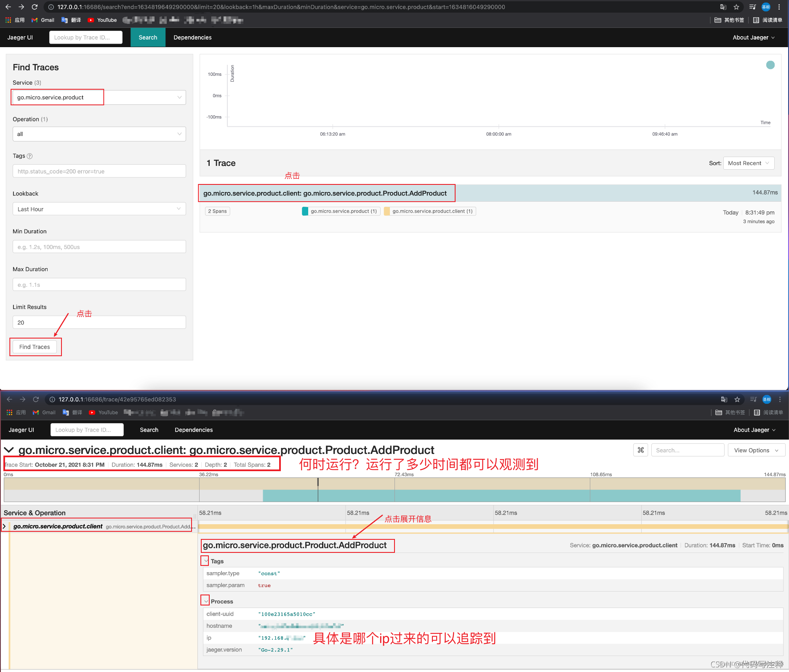Click the translate icon in the address bar
The width and height of the screenshot is (789, 672).
tap(723, 7)
